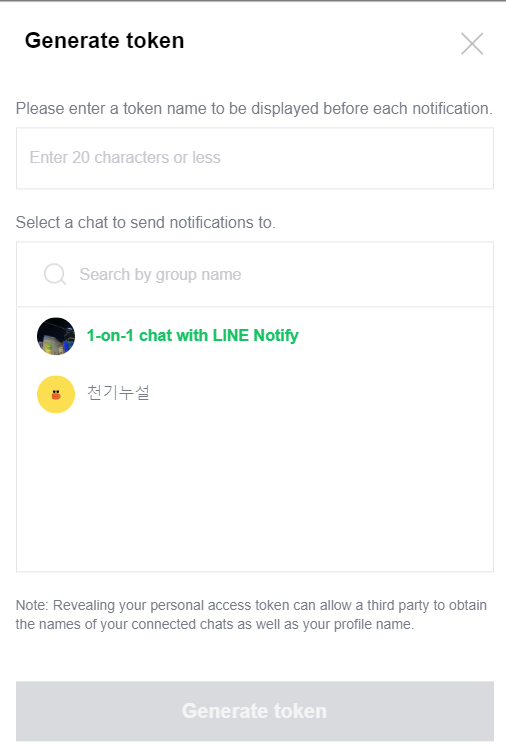Screen dimensions: 506x751
Task: Click the Search by group name field
Action: point(255,274)
